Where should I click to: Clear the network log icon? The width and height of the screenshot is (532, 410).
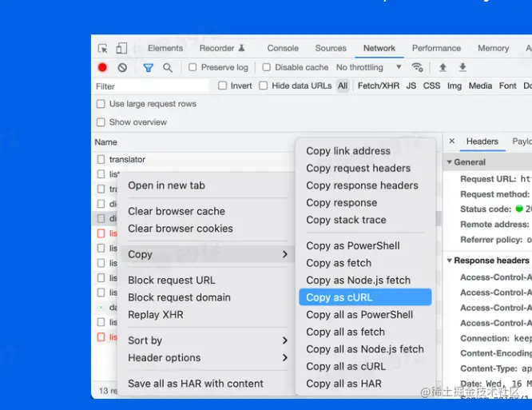[x=122, y=68]
